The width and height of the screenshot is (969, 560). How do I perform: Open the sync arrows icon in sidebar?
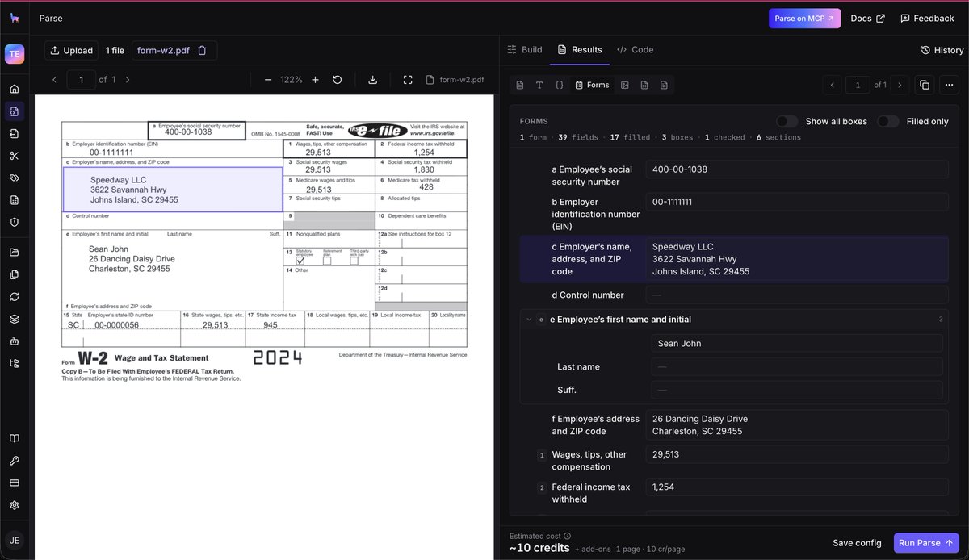(15, 297)
